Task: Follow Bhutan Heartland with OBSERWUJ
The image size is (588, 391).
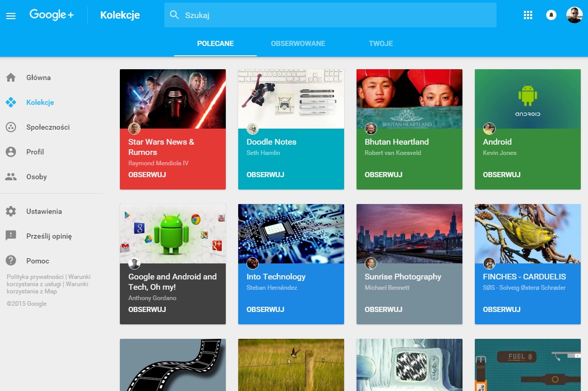Action: click(x=383, y=175)
